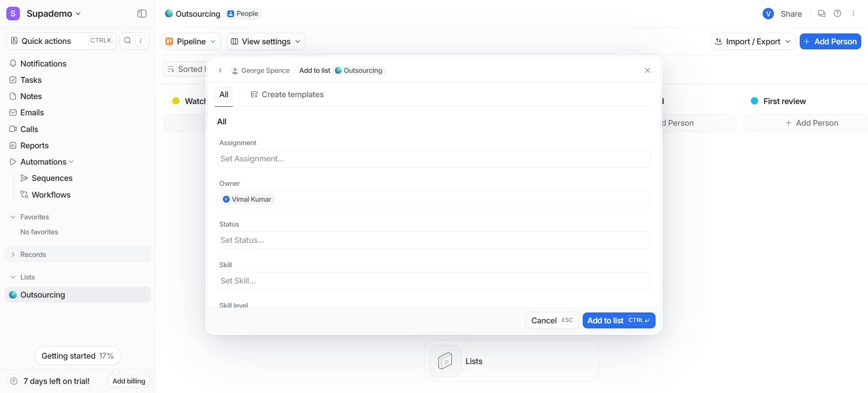Toggle the sidebar collapse icon
Viewport: 868px width, 393px height.
[x=142, y=14]
